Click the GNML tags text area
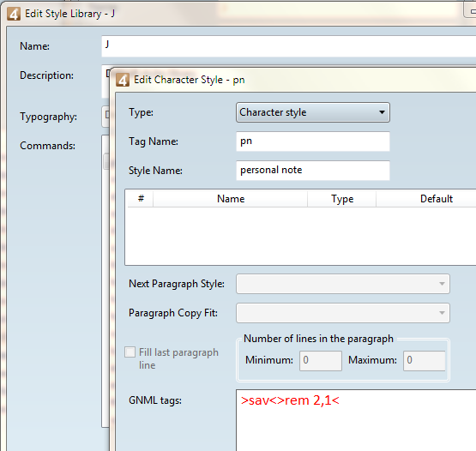Screen dimensions: 476x451 click(x=356, y=420)
